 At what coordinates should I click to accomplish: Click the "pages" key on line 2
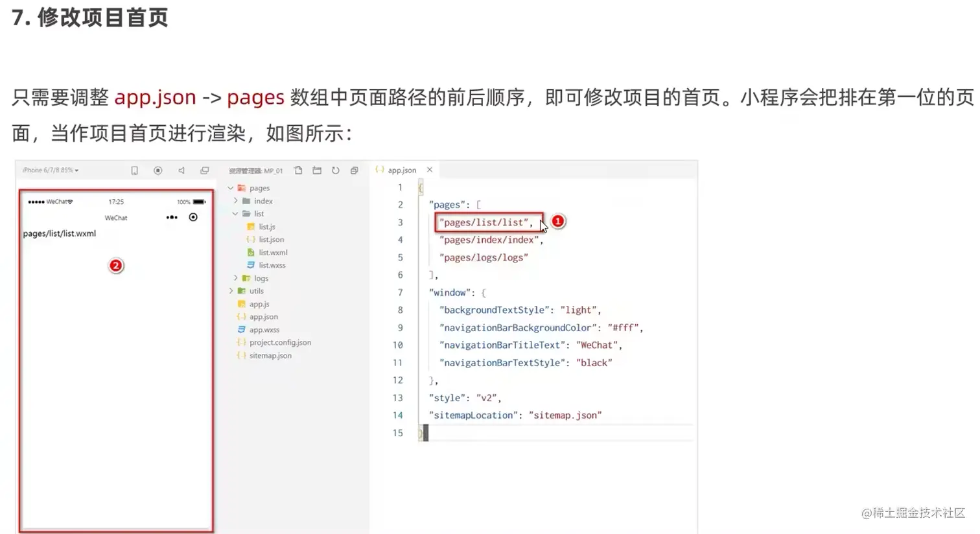(x=448, y=205)
